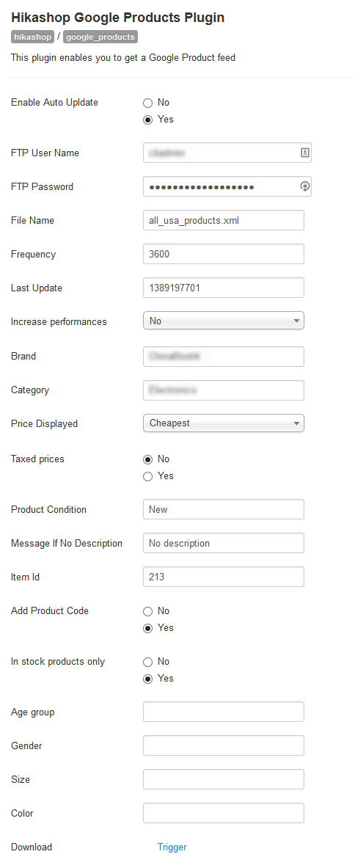Click the empty Age group field
The height and width of the screenshot is (868, 355).
(224, 712)
